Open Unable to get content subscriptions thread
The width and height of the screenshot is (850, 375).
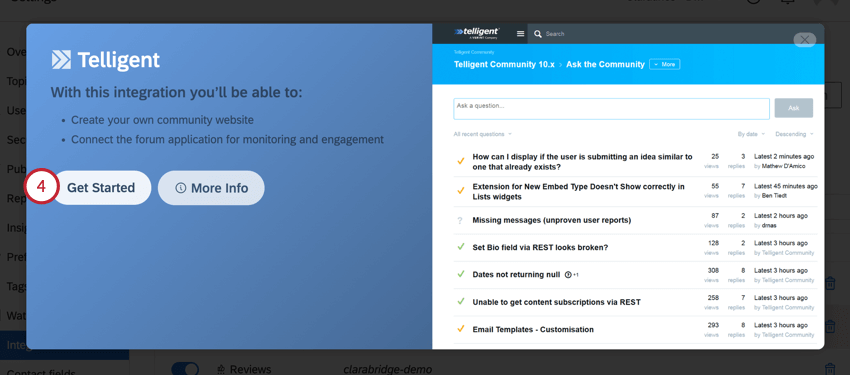(556, 302)
